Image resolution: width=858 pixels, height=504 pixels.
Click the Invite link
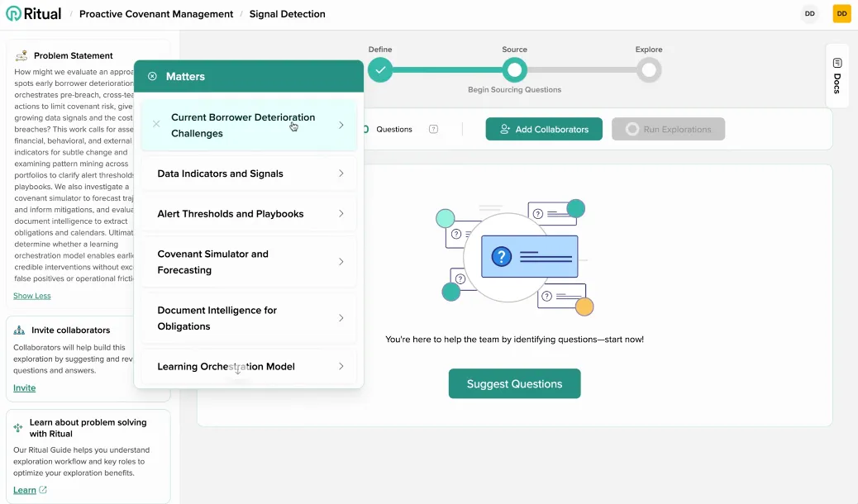click(24, 388)
